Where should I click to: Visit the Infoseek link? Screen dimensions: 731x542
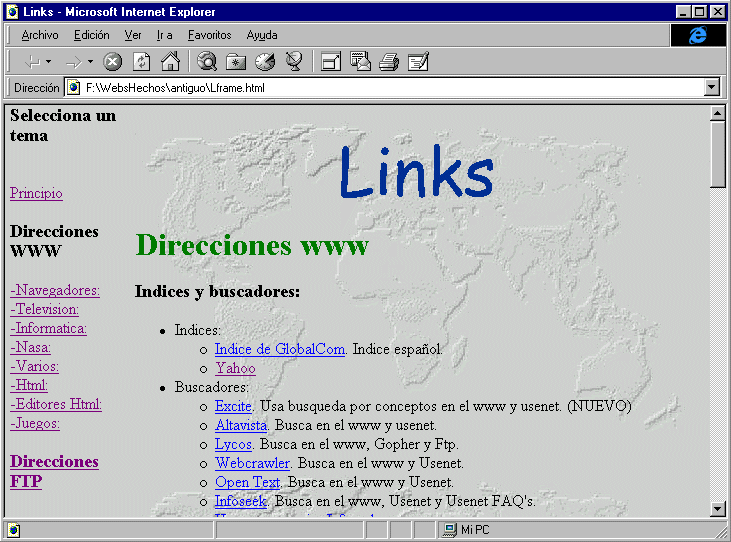pos(241,501)
